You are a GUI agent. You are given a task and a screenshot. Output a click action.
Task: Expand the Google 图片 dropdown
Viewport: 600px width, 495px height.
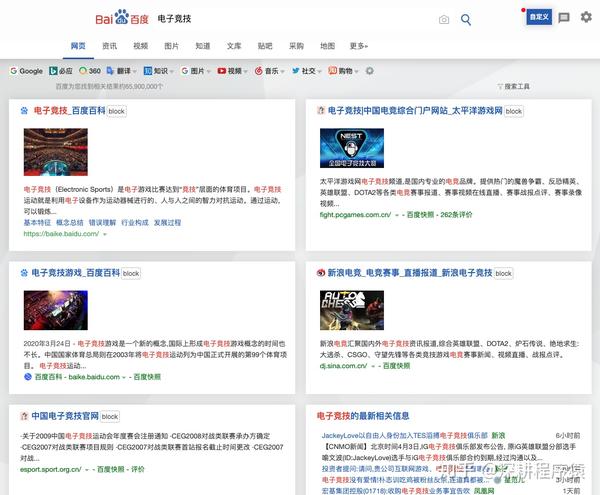tap(196, 71)
